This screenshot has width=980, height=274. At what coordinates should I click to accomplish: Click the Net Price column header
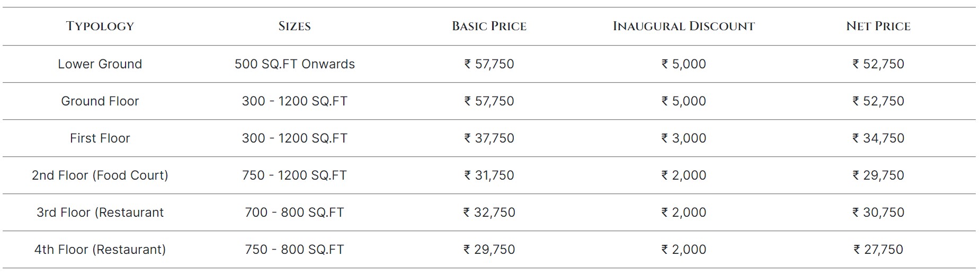click(x=878, y=26)
